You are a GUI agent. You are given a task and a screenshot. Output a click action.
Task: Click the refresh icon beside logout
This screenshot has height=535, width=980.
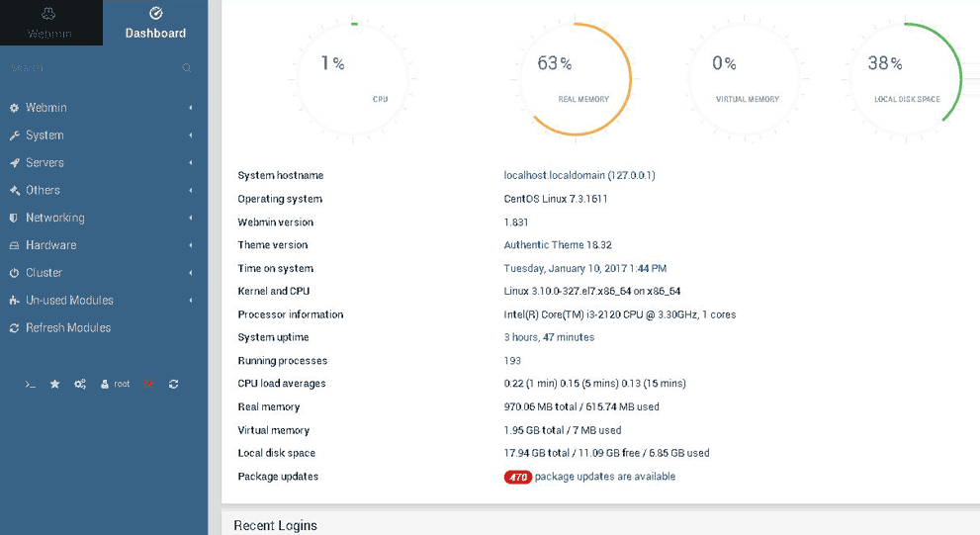coord(174,384)
